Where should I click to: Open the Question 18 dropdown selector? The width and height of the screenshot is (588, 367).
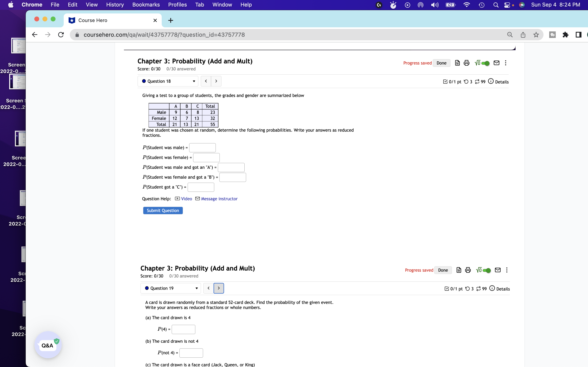[x=168, y=81]
